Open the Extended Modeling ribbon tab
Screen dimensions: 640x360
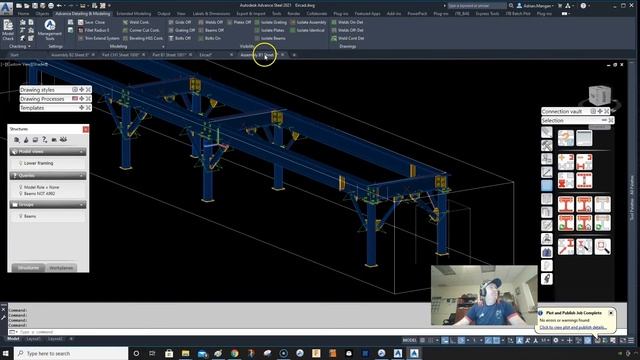point(133,13)
